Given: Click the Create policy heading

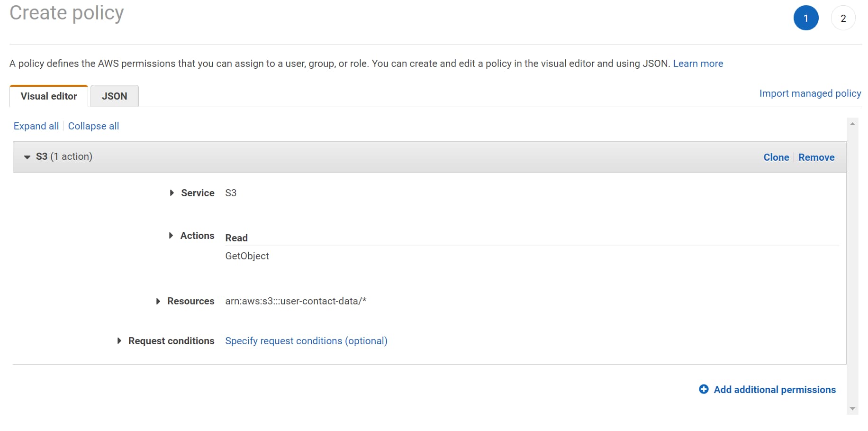Looking at the screenshot, I should [x=67, y=13].
